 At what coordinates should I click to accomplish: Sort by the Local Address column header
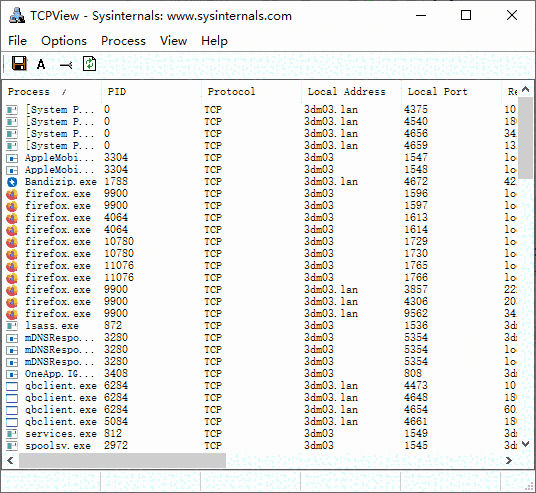click(x=351, y=92)
